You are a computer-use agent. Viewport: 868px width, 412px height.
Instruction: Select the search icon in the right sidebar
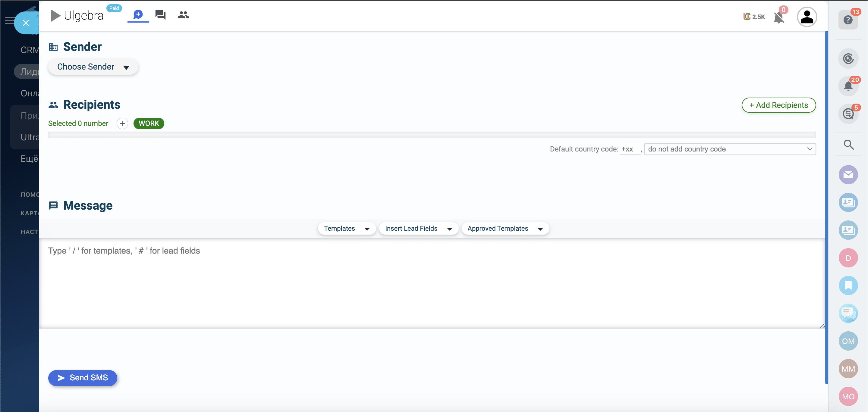tap(849, 145)
